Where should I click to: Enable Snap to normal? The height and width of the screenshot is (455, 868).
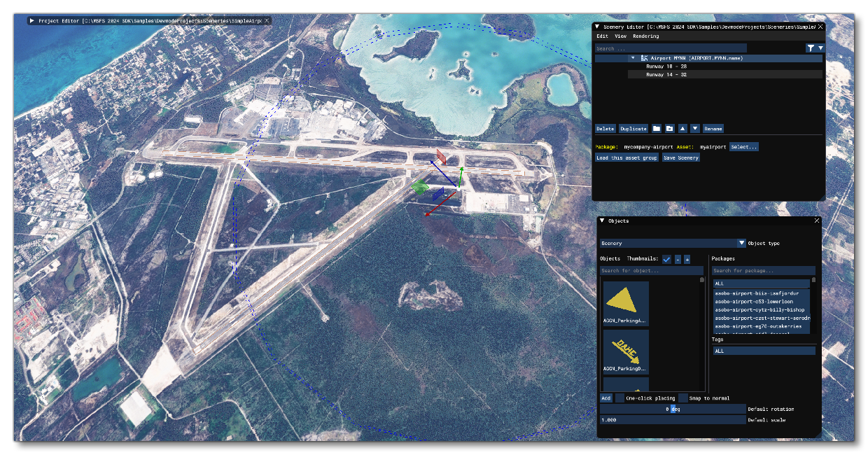[682, 398]
